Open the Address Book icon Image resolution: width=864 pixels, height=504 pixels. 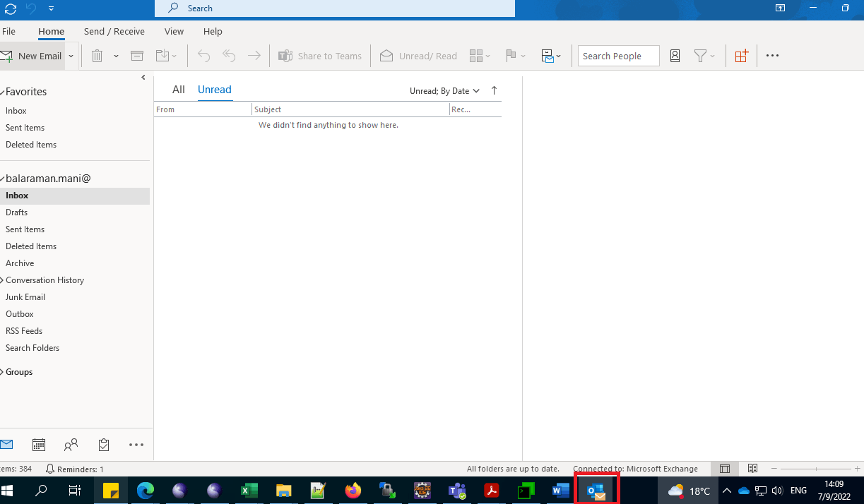click(675, 55)
